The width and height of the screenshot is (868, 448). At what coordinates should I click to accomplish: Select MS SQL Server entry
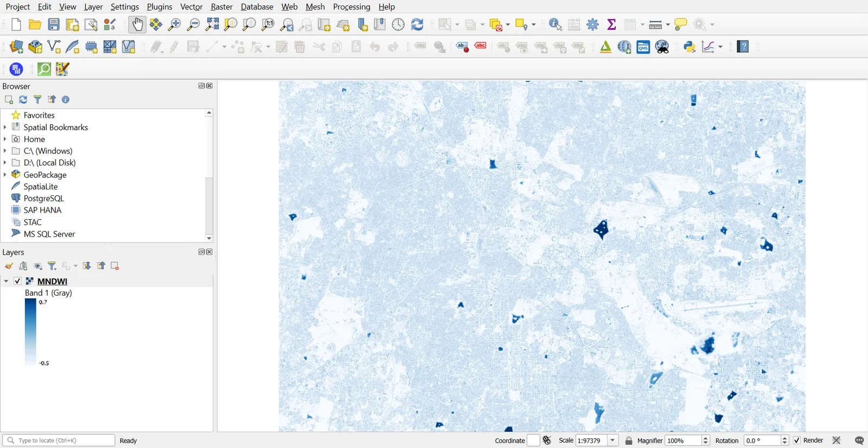(49, 234)
